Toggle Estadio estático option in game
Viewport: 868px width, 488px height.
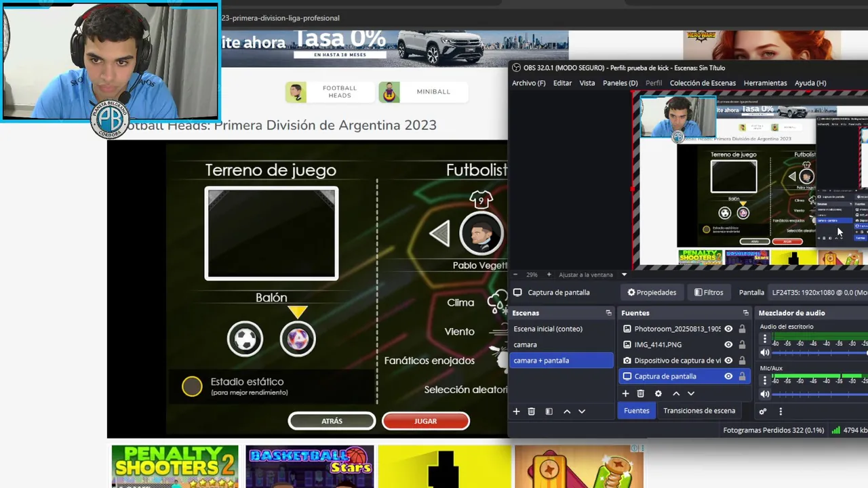point(192,386)
